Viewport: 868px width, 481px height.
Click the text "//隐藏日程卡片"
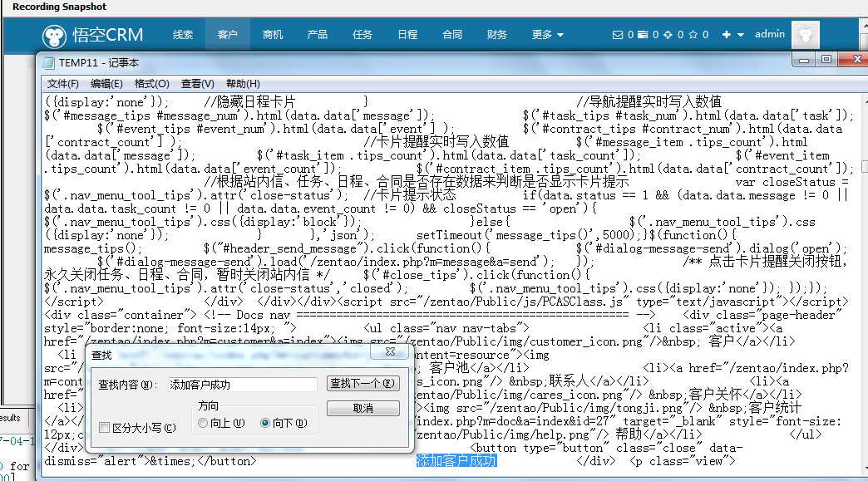[x=249, y=101]
